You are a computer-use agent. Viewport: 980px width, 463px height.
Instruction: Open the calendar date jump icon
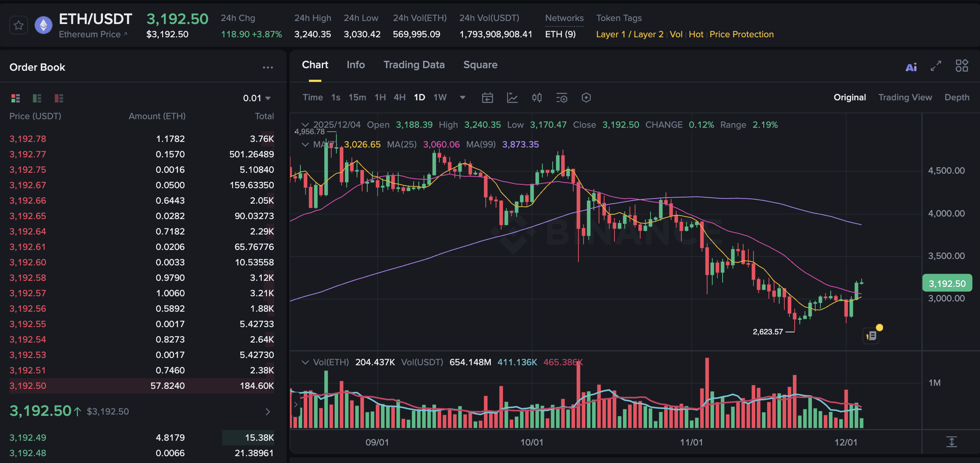[487, 98]
